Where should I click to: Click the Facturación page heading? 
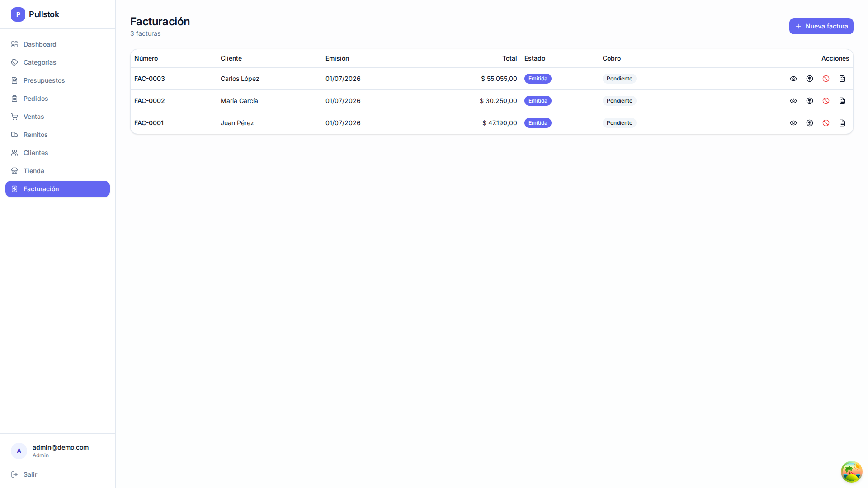click(x=160, y=21)
